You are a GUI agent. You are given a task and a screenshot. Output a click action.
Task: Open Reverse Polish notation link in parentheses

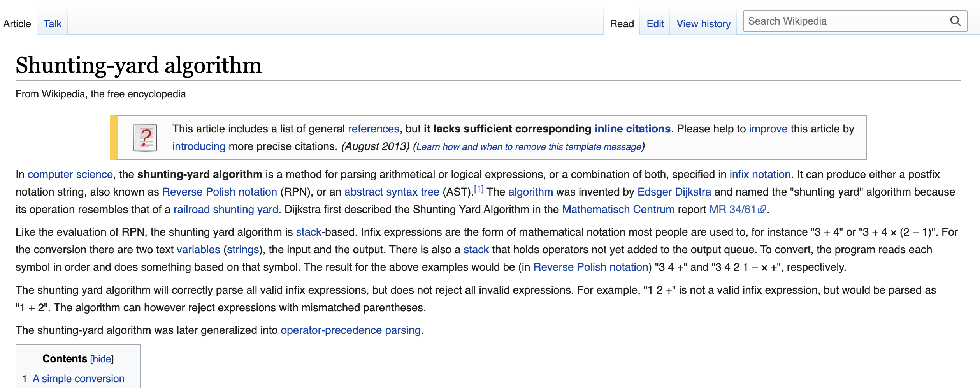click(591, 267)
